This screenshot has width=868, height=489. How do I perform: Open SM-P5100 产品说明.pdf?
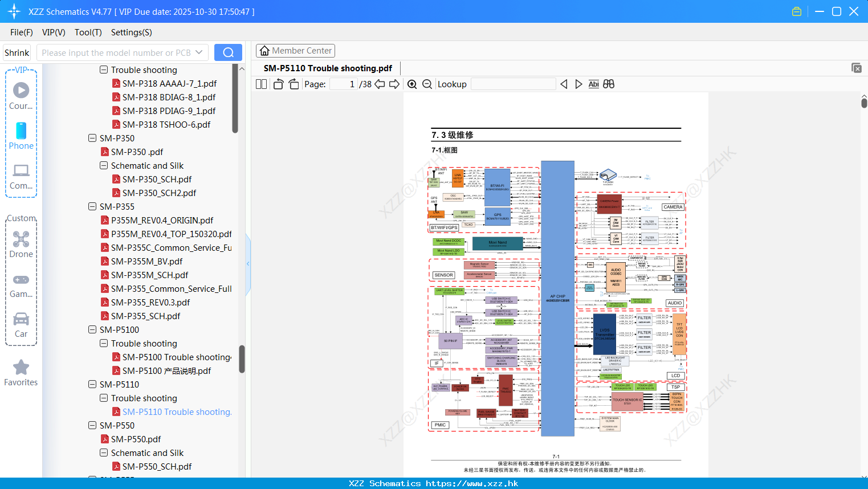(x=166, y=370)
